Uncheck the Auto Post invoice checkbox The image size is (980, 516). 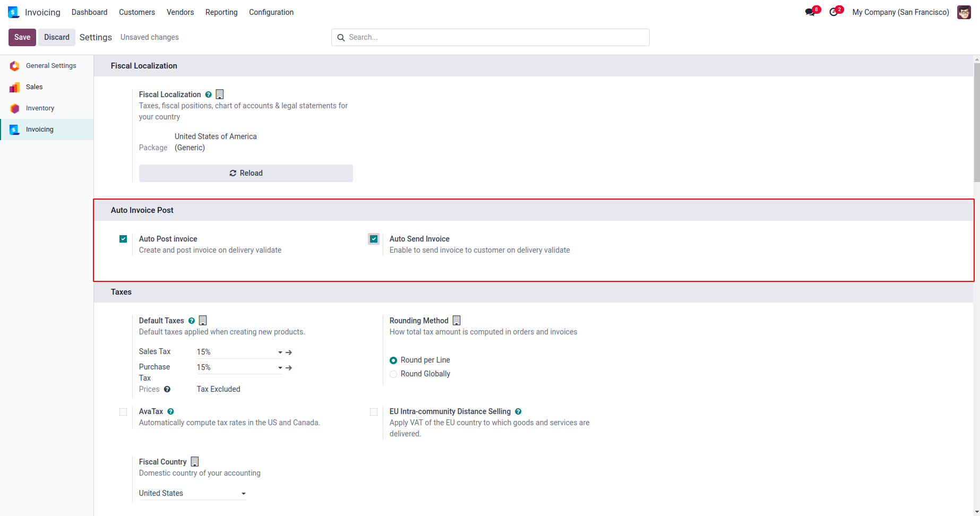pyautogui.click(x=123, y=239)
